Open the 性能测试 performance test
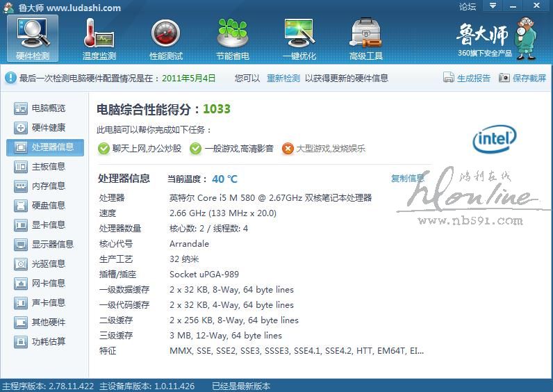Viewport: 553px width, 392px height. (x=166, y=39)
